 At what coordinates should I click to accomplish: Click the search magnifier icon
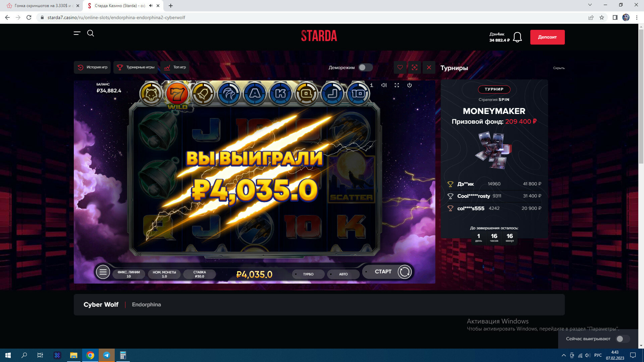91,33
